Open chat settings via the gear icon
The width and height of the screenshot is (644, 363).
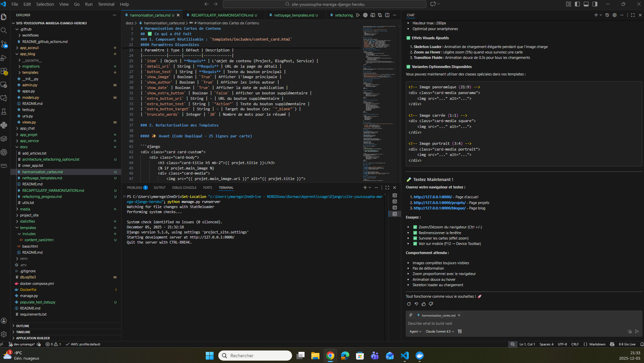615,15
